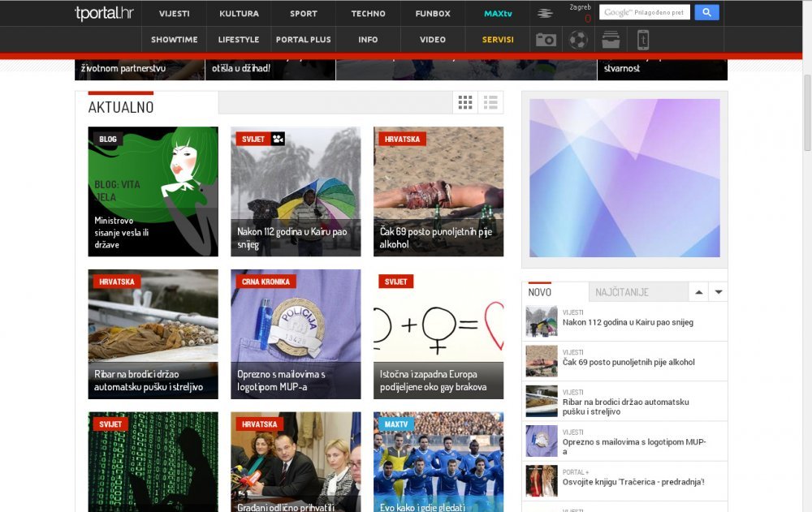Open the FUNBOX section
812x512 pixels.
[x=433, y=14]
